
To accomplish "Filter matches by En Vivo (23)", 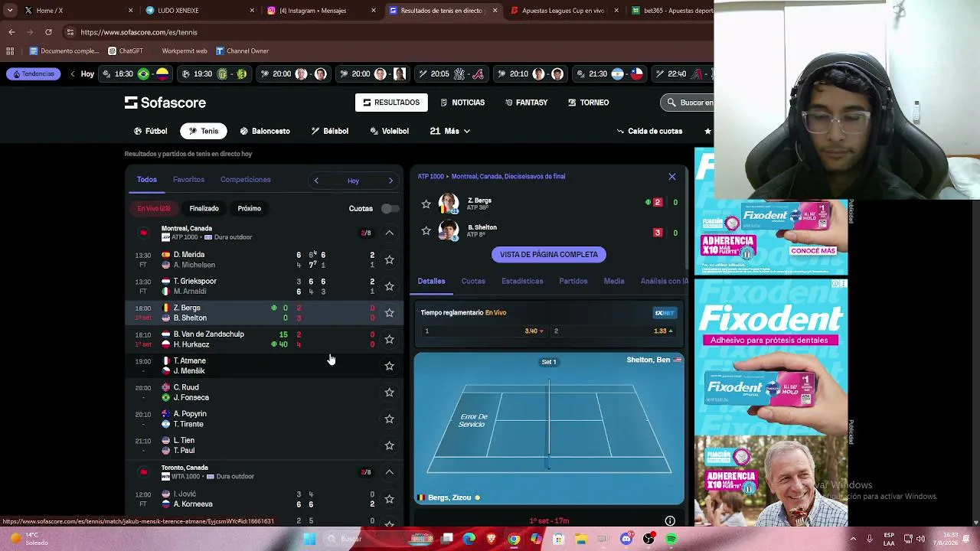I will tap(154, 209).
